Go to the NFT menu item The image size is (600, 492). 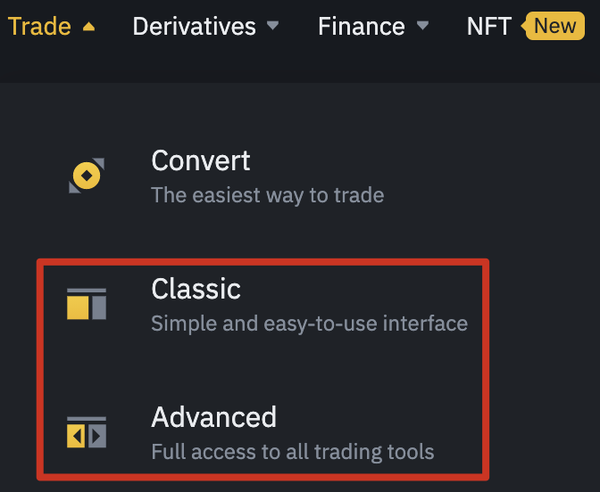coord(489,26)
